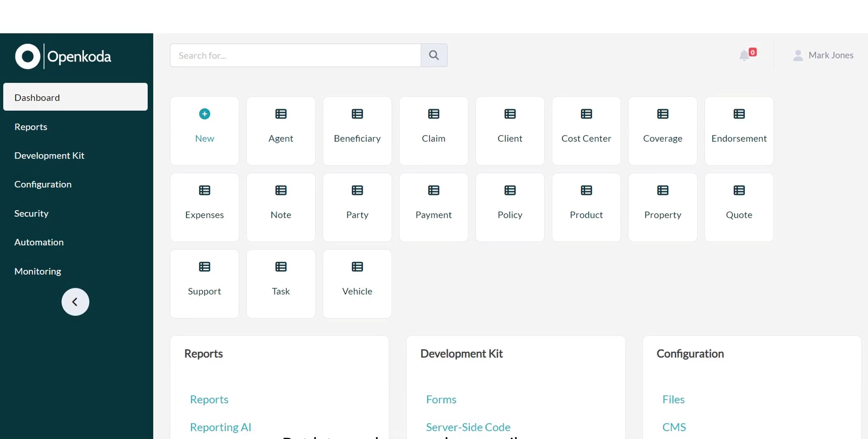The width and height of the screenshot is (868, 439).
Task: Click the Files link under Configuration
Action: point(673,399)
